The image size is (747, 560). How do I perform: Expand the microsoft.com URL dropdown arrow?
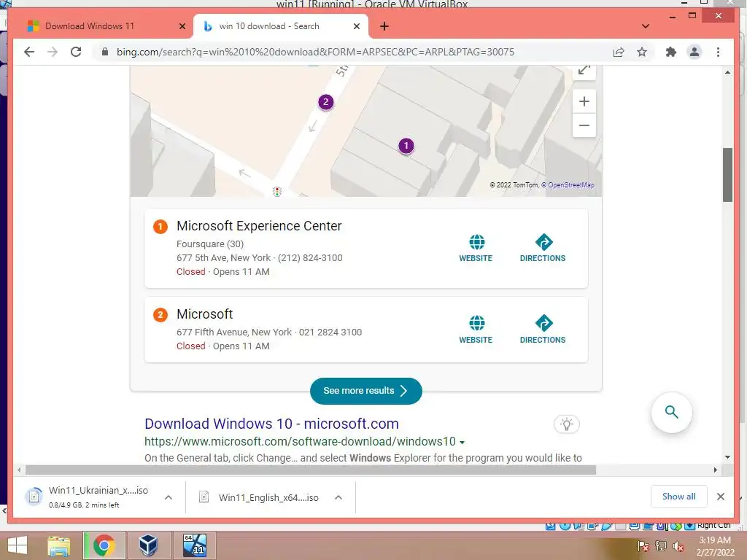(x=462, y=443)
